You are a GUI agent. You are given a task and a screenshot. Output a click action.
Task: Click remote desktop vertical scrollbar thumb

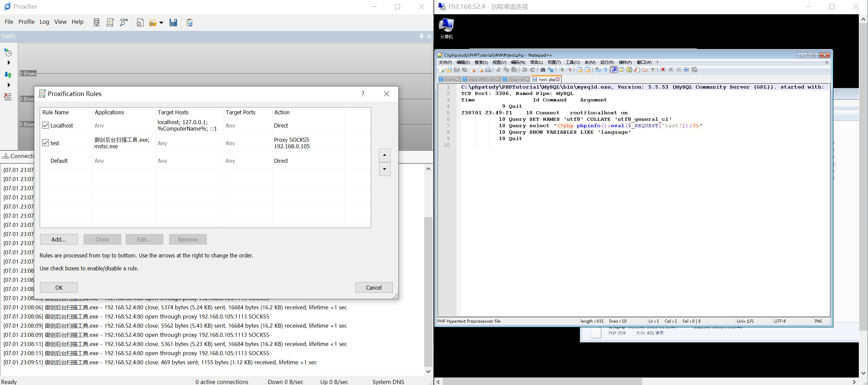pos(863,177)
